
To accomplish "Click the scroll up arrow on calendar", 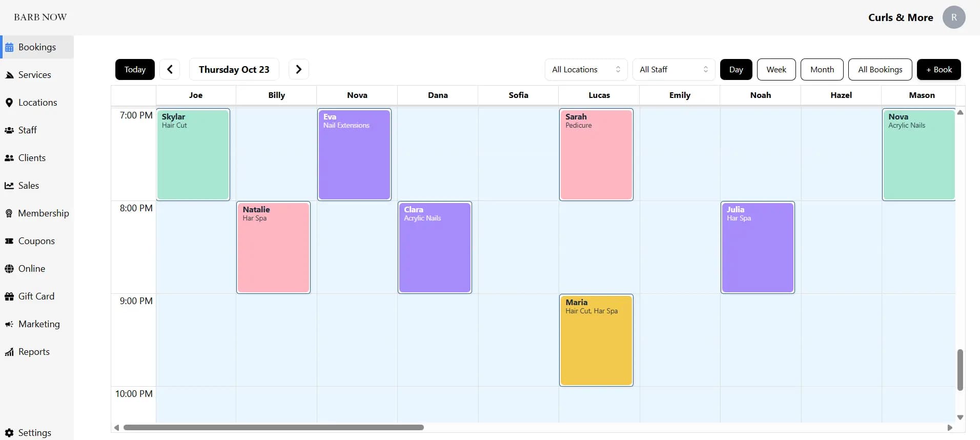I will tap(960, 112).
